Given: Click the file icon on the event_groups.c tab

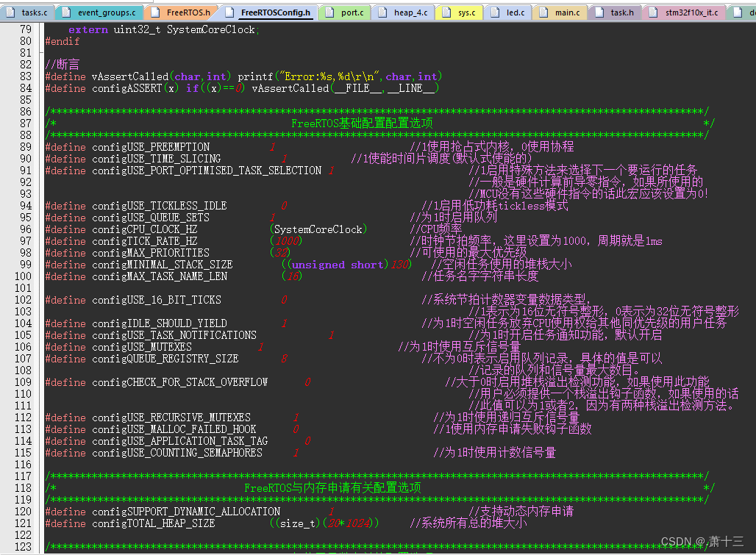Looking at the screenshot, I should pyautogui.click(x=66, y=12).
